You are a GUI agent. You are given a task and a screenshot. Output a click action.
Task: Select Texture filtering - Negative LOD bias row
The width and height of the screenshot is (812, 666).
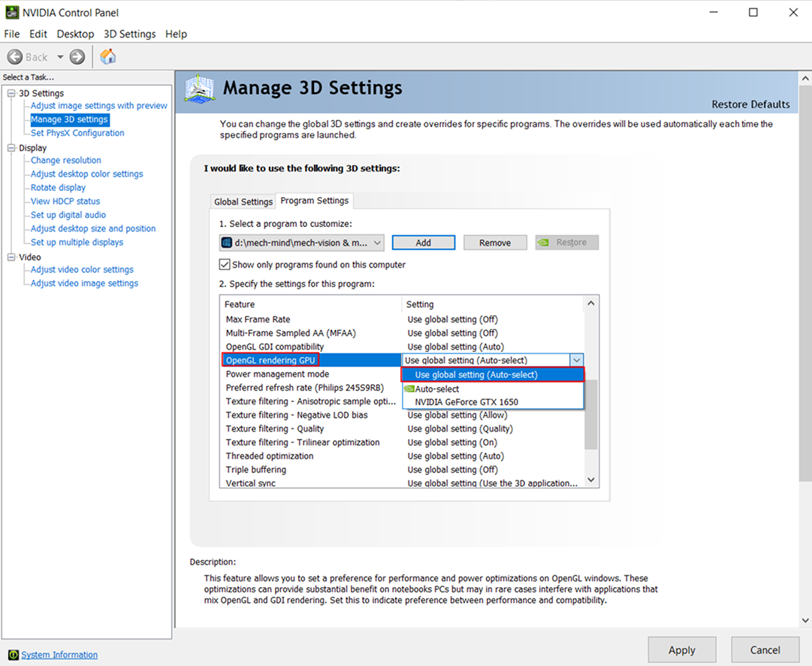pos(403,415)
